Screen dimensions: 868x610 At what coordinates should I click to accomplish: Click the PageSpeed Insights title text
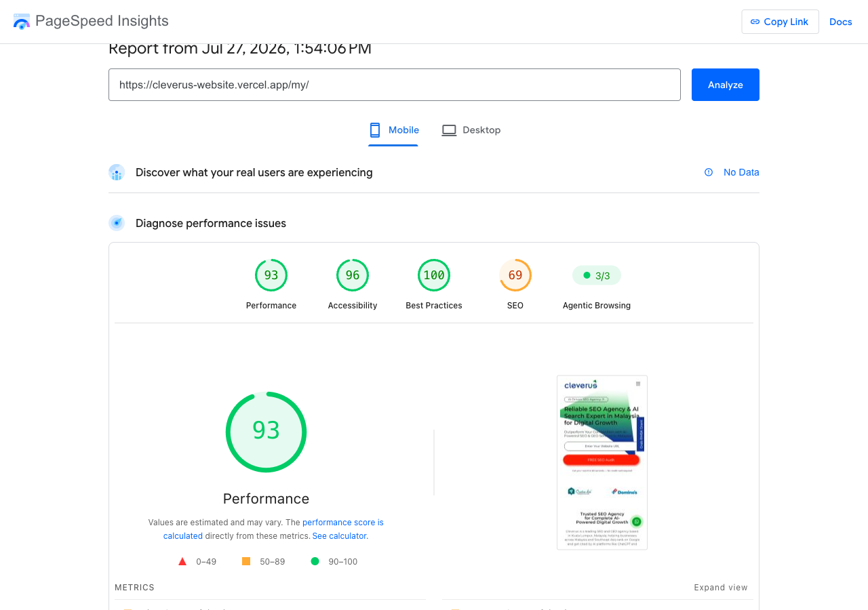click(102, 21)
